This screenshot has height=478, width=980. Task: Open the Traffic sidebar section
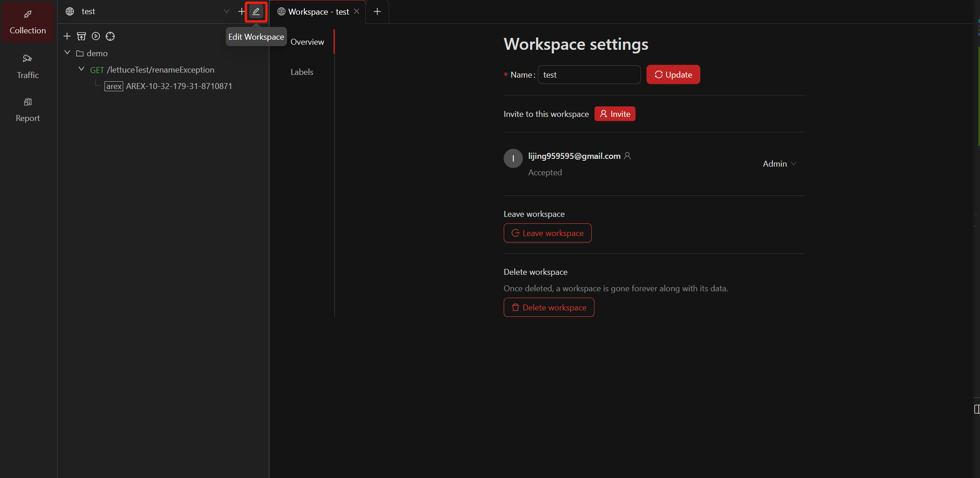28,66
